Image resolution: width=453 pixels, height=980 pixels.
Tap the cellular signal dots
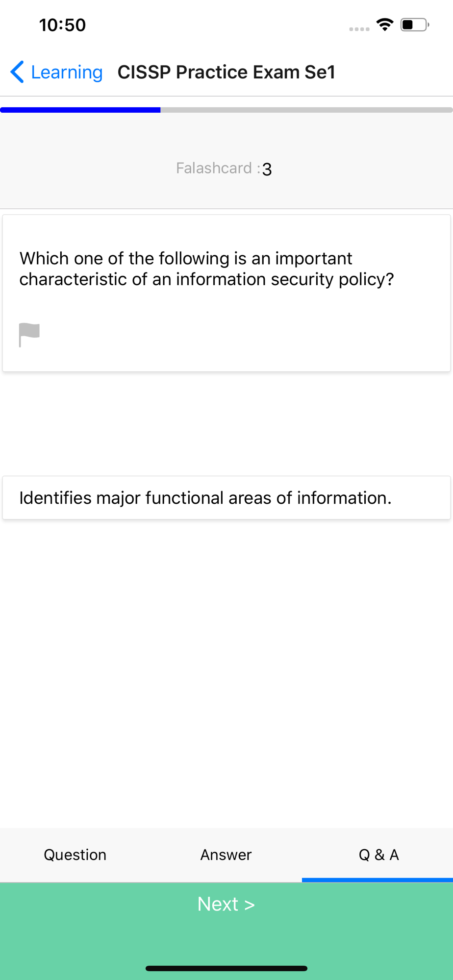tap(359, 29)
